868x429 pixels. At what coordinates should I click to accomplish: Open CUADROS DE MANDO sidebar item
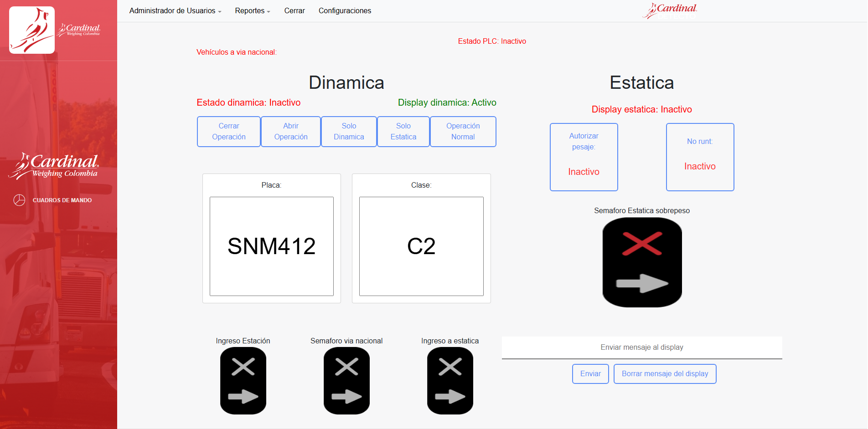62,200
